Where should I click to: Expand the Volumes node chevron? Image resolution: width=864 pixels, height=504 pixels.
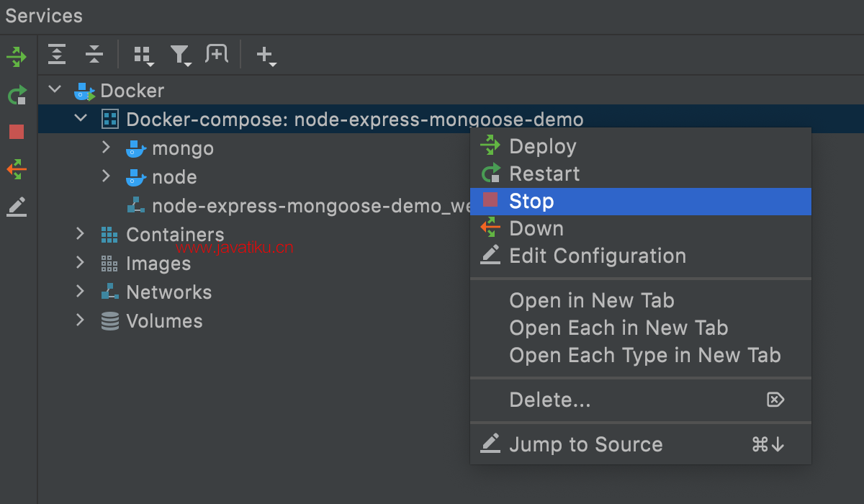(81, 320)
